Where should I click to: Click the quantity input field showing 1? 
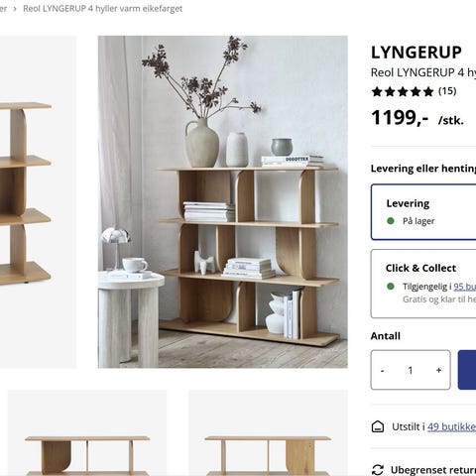tap(411, 370)
